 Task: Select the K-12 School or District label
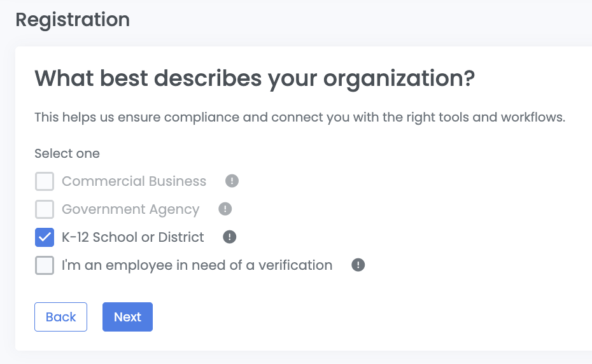click(x=132, y=237)
